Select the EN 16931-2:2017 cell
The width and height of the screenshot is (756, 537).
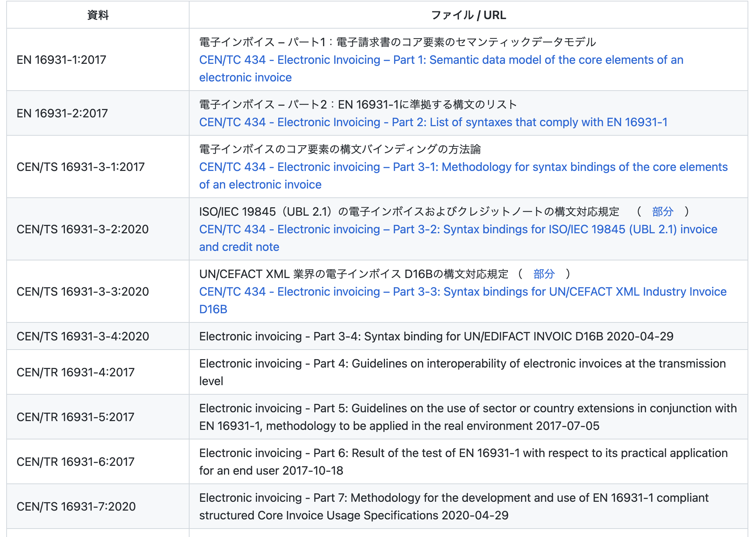coord(98,113)
